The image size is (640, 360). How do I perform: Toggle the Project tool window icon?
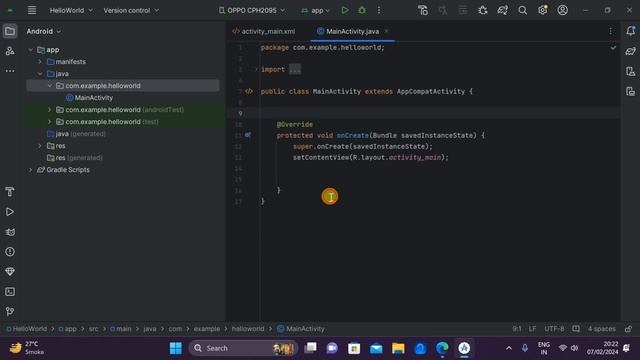click(x=10, y=31)
